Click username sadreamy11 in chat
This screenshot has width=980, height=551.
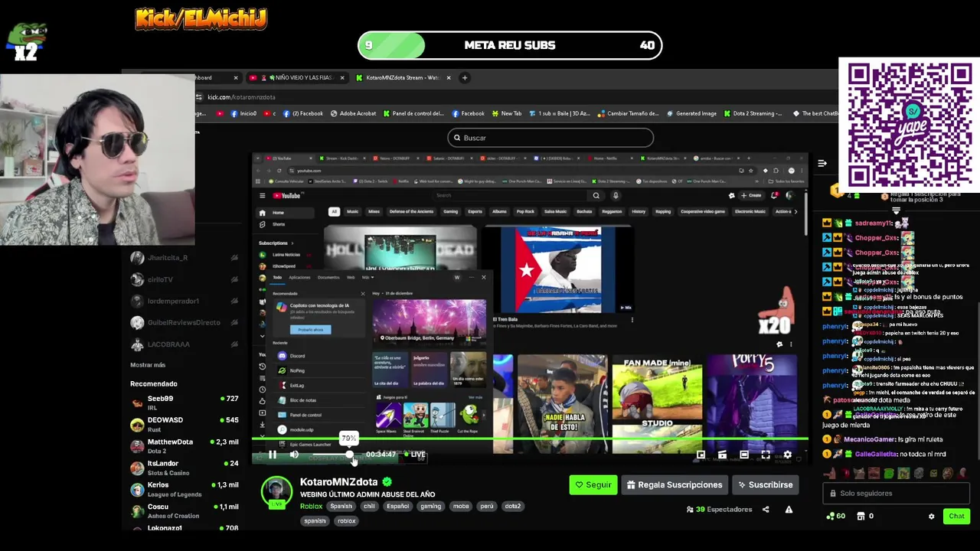874,223
